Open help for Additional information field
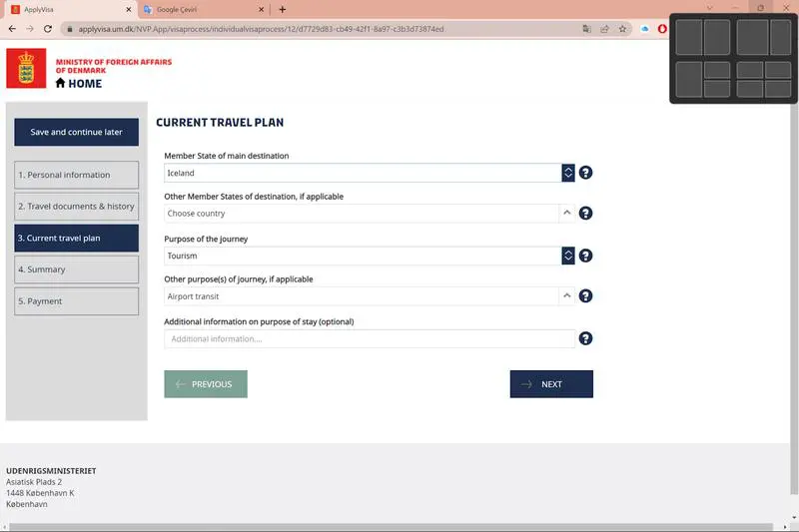799x532 pixels. pos(585,338)
